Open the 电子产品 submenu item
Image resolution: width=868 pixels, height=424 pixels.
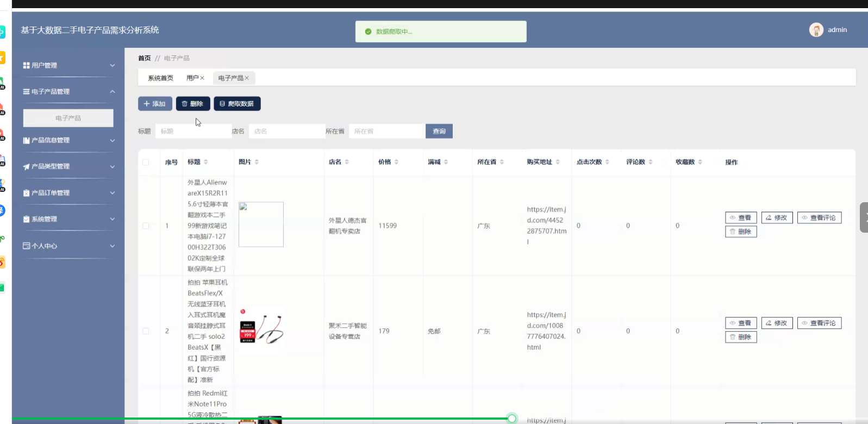coord(68,118)
